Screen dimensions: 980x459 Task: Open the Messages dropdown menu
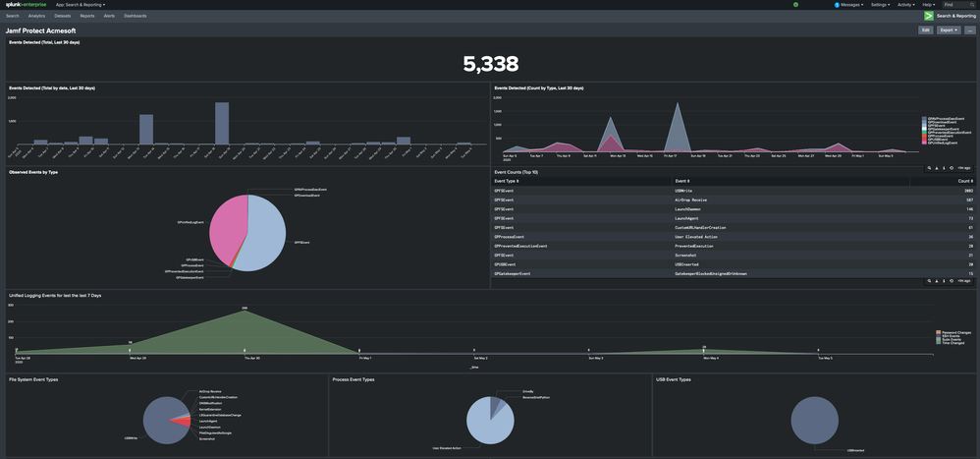point(852,4)
